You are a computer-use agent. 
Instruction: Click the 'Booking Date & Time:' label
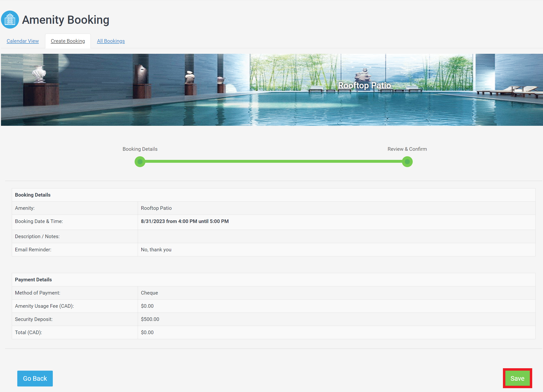coord(39,221)
